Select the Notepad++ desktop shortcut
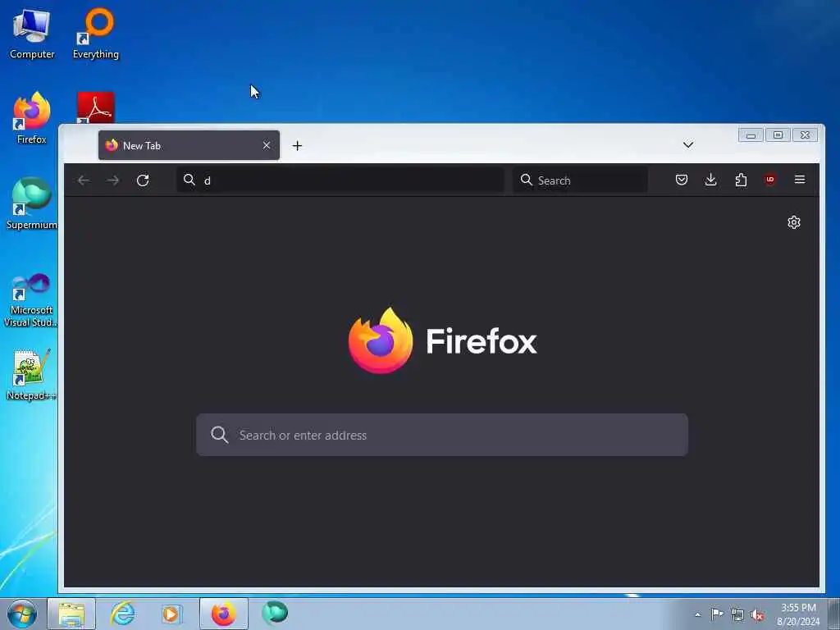Screen dimensions: 840x630 tap(31, 375)
